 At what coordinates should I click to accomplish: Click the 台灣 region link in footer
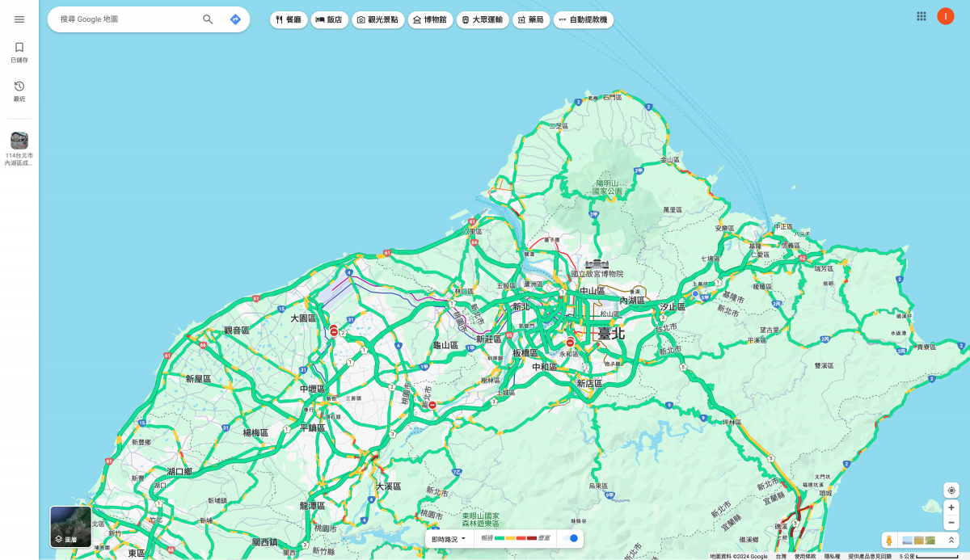tap(781, 556)
